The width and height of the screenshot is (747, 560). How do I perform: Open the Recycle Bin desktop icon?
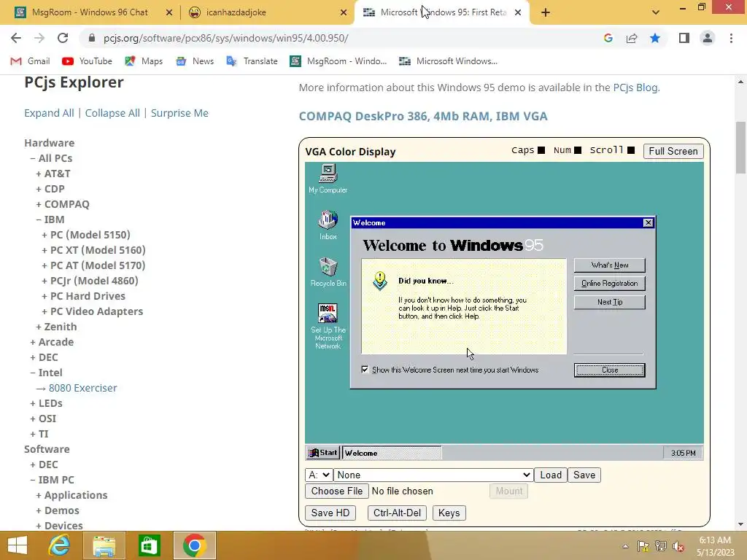[328, 271]
